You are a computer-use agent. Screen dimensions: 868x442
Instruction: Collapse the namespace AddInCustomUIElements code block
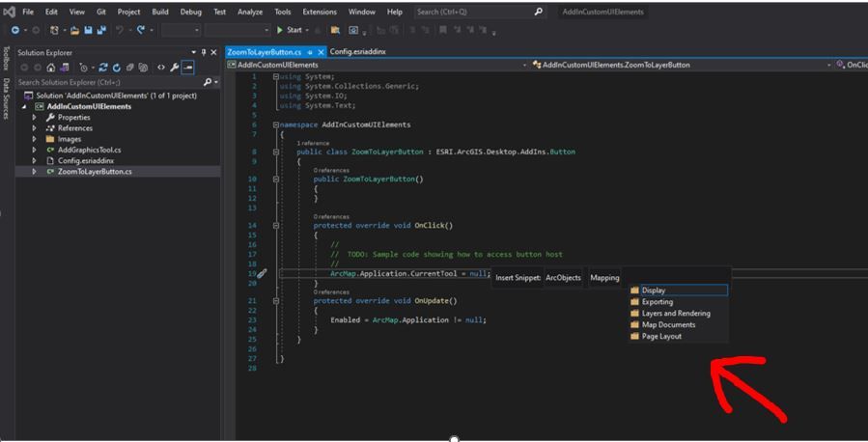click(275, 124)
